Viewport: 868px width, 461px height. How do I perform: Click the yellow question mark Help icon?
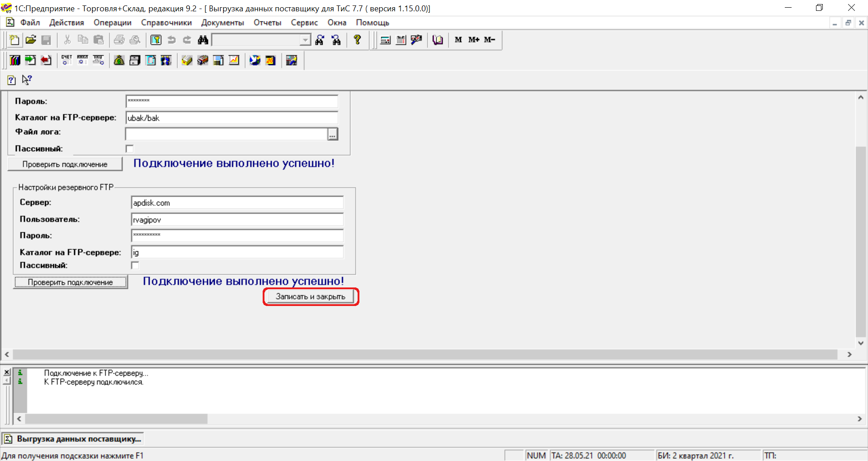tap(357, 40)
